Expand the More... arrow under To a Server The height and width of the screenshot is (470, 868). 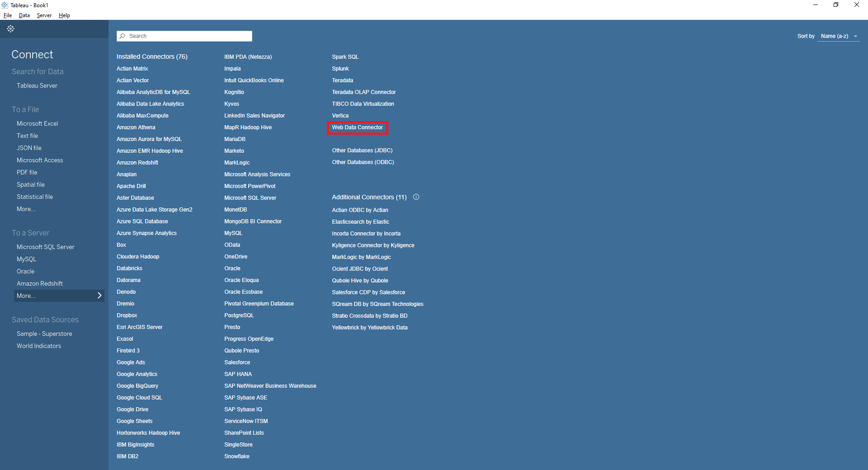pos(99,296)
